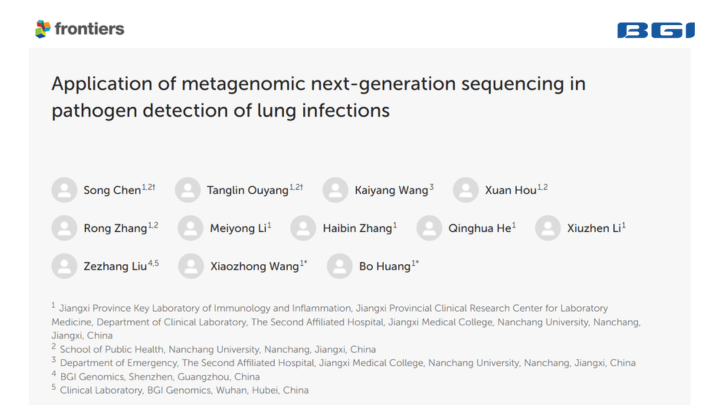720x405 pixels.
Task: Click Xiaozhong Wang's avatar icon
Action: tap(191, 266)
